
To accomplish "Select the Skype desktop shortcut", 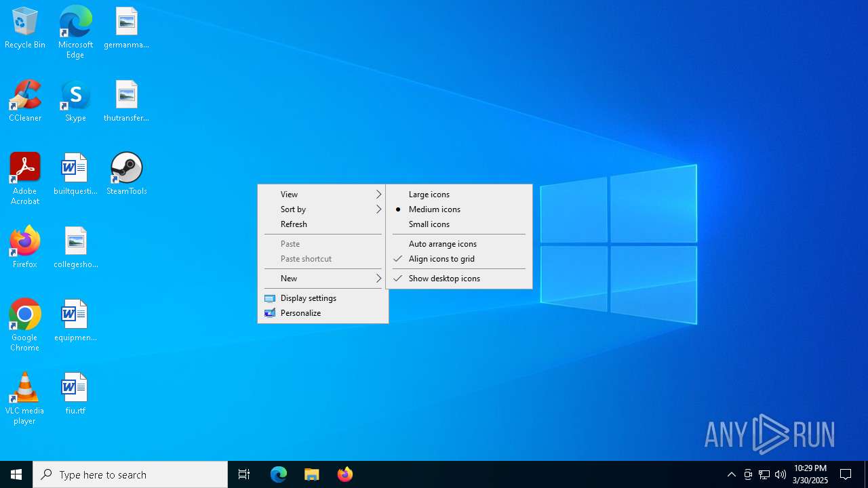I will tap(75, 101).
